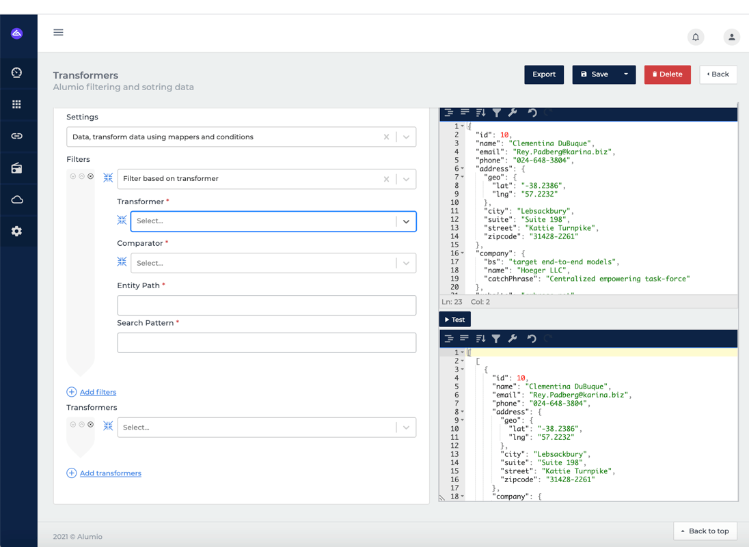Collapse icon beside Filter based on transformer
Viewport: 749px width, 560px height.
108,178
